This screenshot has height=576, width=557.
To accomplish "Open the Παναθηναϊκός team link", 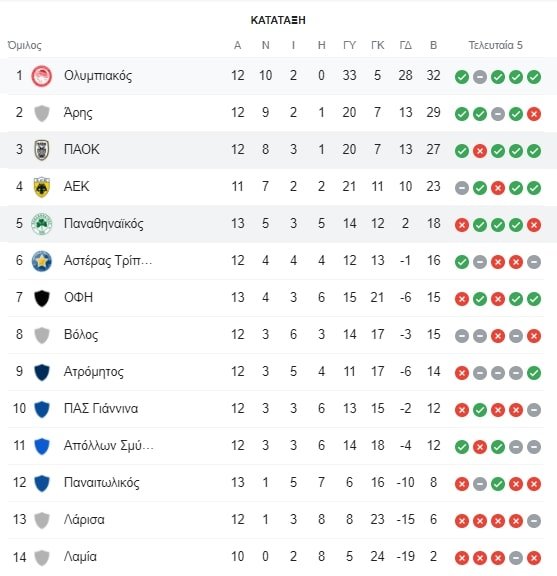I will [104, 223].
